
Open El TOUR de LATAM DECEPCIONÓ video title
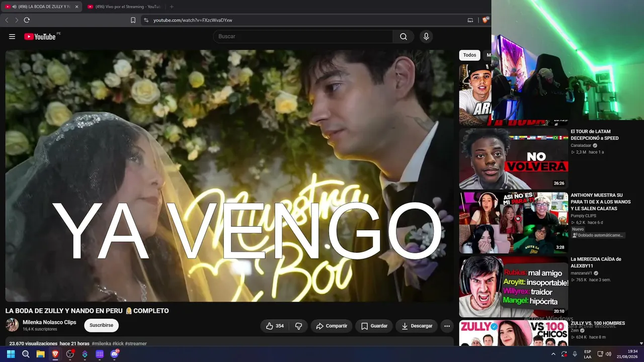(x=595, y=135)
